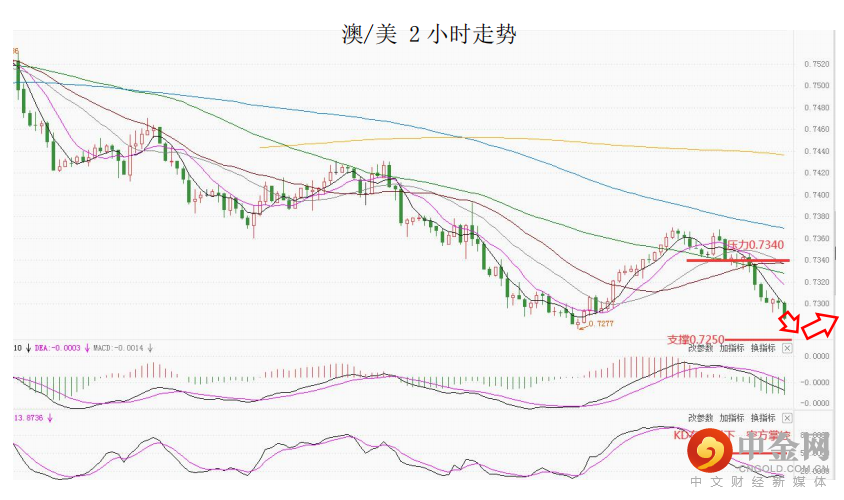
Task: Click 换指标 in the MACD panel
Action: pos(762,348)
